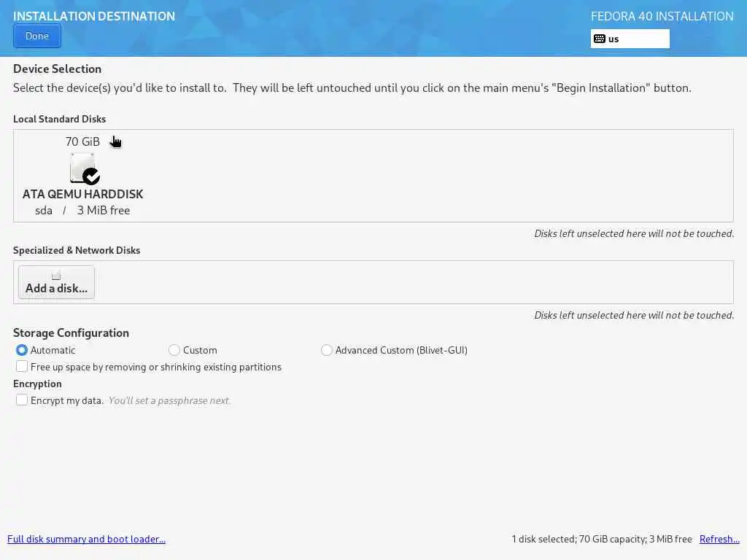This screenshot has width=747, height=560.
Task: Select the ATA QEMU HARDDISK disk icon
Action: (x=85, y=168)
